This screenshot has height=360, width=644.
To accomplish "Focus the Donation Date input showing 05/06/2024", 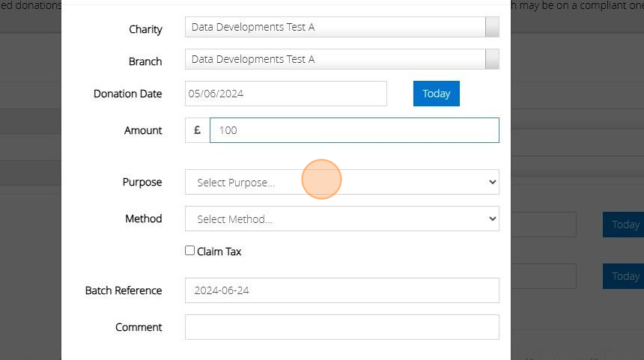I will coord(285,94).
